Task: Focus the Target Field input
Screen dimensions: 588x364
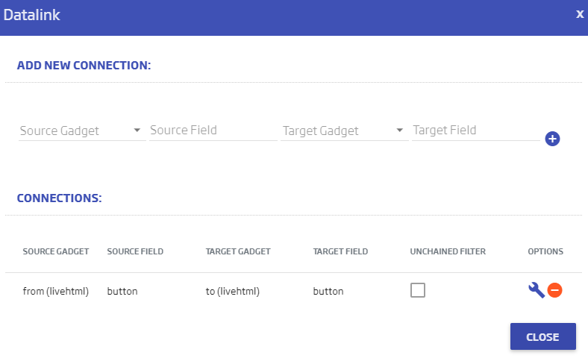Action: (x=475, y=130)
